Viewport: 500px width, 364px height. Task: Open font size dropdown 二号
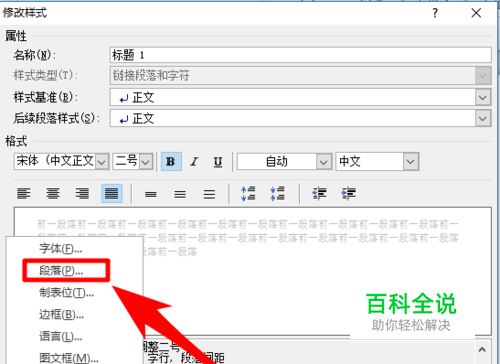[x=146, y=162]
